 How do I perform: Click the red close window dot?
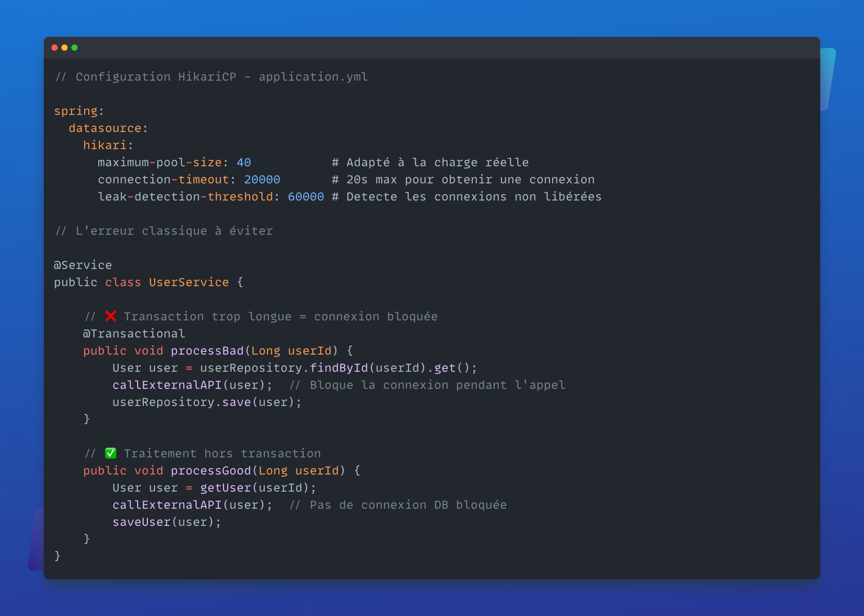54,48
